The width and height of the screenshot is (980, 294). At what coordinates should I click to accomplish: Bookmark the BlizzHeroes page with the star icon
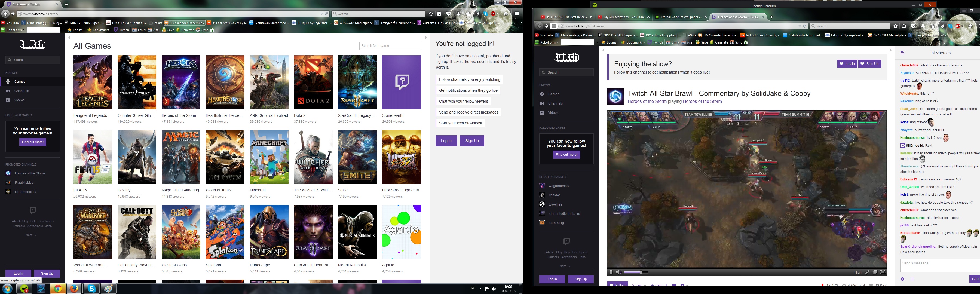pos(895,26)
